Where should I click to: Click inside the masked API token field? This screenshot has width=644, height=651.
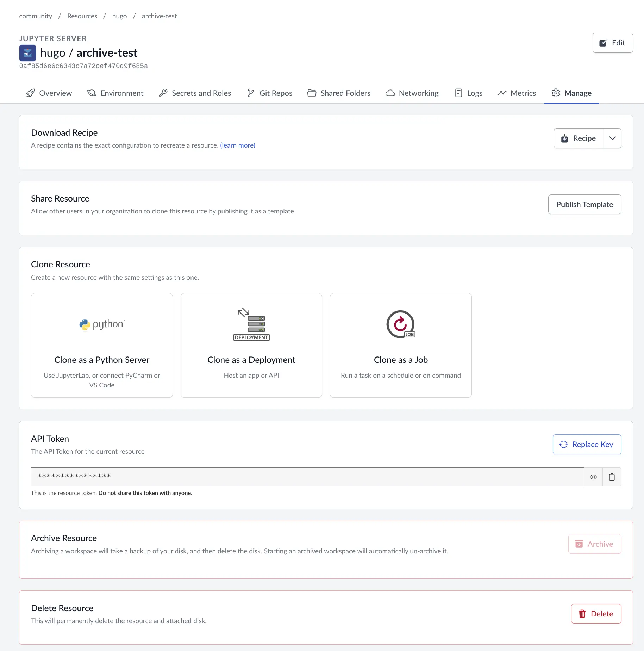(x=307, y=477)
